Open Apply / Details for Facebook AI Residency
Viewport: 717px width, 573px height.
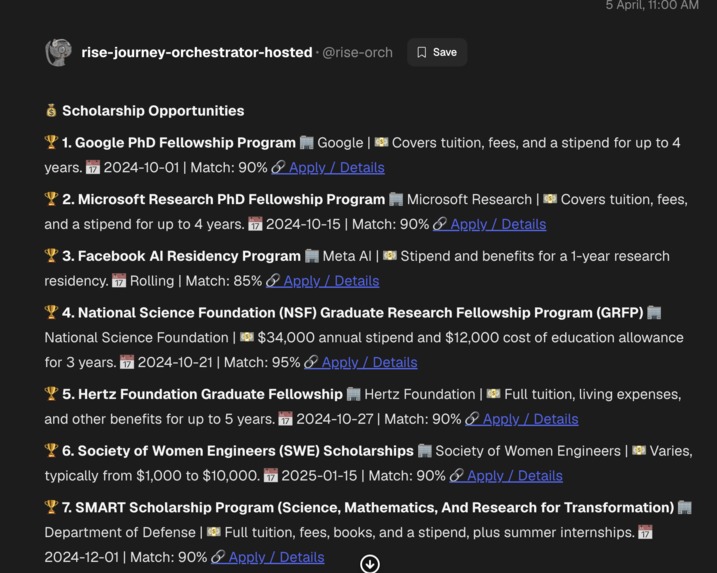tap(322, 281)
